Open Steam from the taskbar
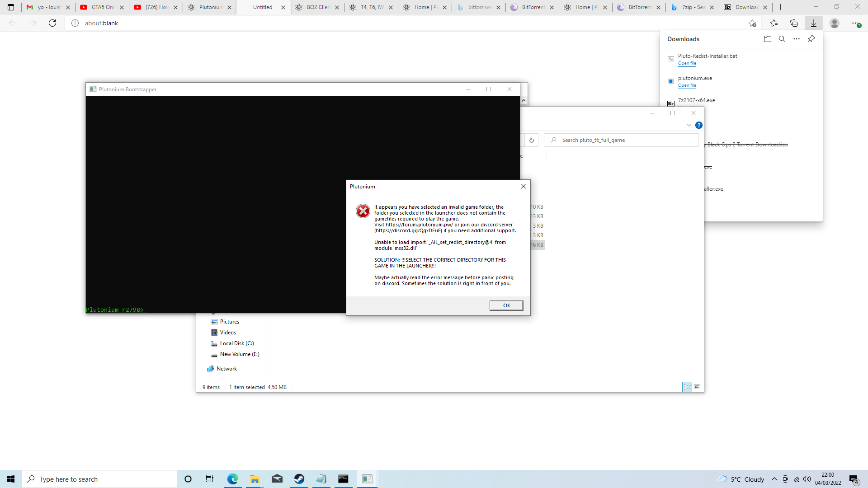The height and width of the screenshot is (488, 868). pyautogui.click(x=299, y=479)
